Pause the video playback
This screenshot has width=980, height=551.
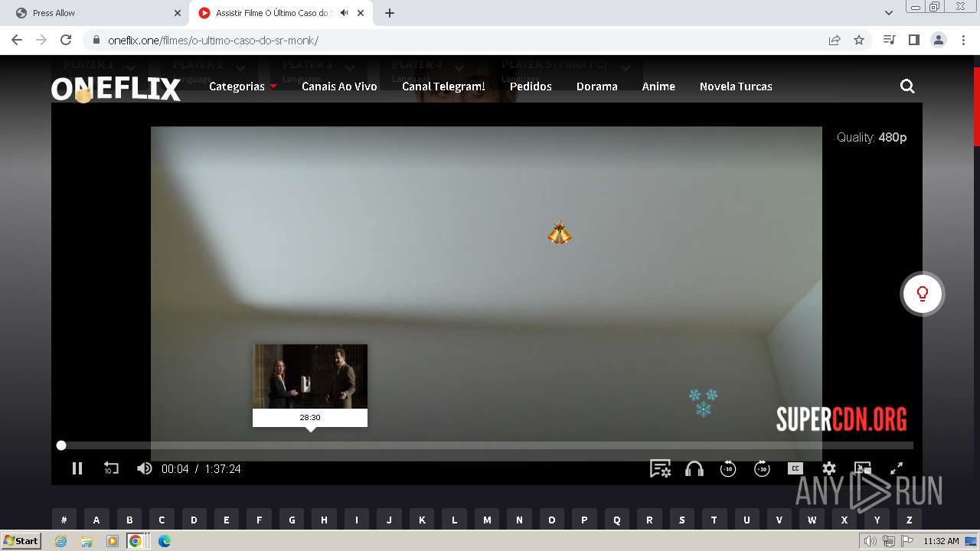pos(77,468)
